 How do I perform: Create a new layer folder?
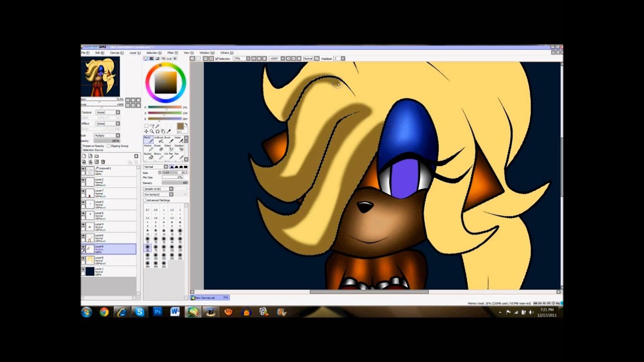point(96,156)
